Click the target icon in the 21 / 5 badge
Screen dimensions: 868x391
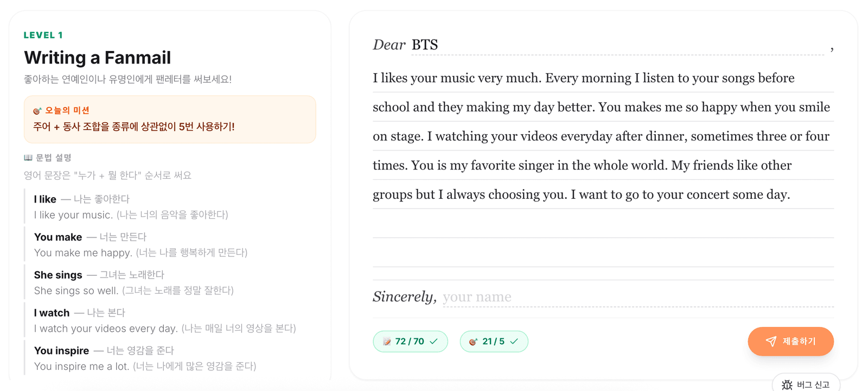point(473,342)
